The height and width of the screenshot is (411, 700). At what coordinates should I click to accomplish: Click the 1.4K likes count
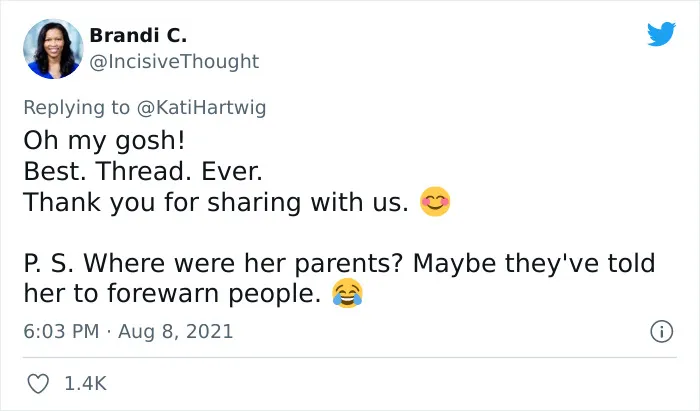[x=86, y=384]
